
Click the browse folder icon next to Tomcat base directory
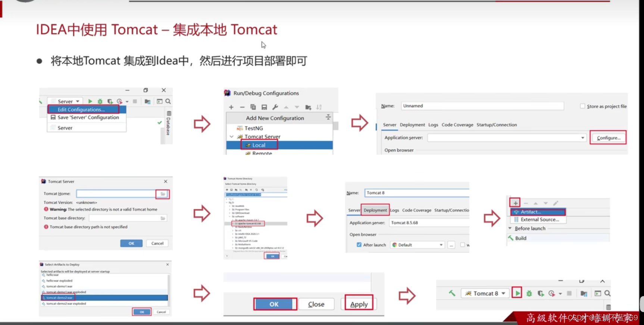pos(163,218)
